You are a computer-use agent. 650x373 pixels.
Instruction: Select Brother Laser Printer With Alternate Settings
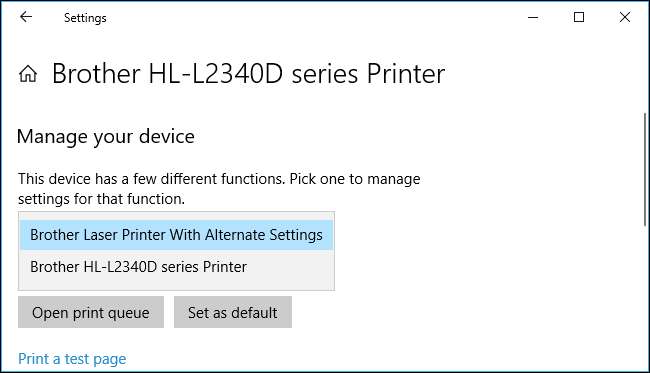[176, 235]
